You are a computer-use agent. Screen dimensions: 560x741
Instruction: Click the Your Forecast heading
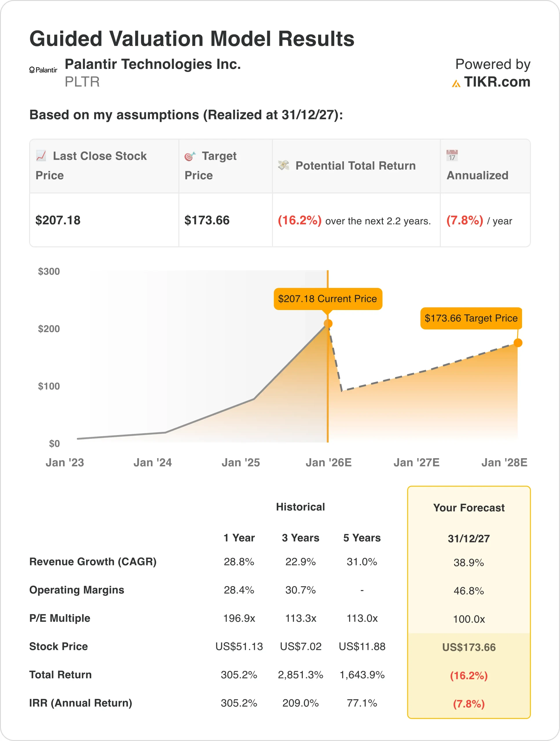[x=469, y=508]
